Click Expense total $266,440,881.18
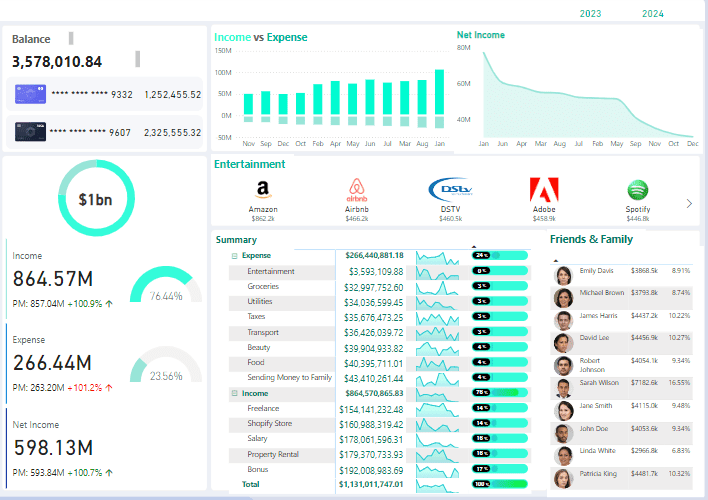The height and width of the screenshot is (500, 708). pyautogui.click(x=374, y=256)
